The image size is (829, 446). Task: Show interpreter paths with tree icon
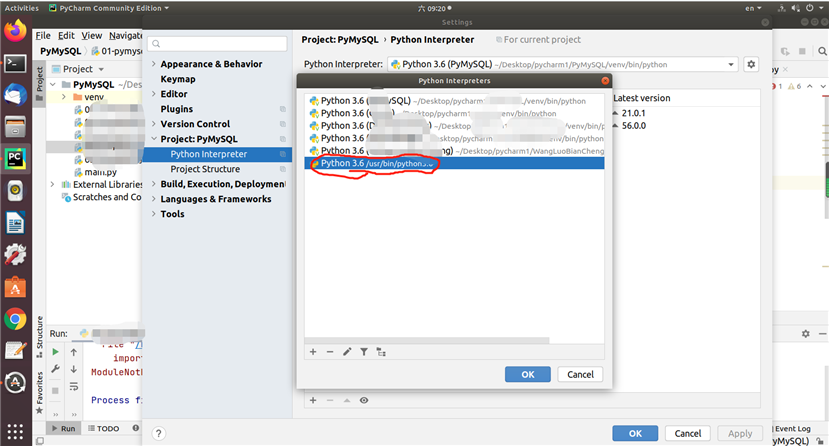(x=381, y=352)
